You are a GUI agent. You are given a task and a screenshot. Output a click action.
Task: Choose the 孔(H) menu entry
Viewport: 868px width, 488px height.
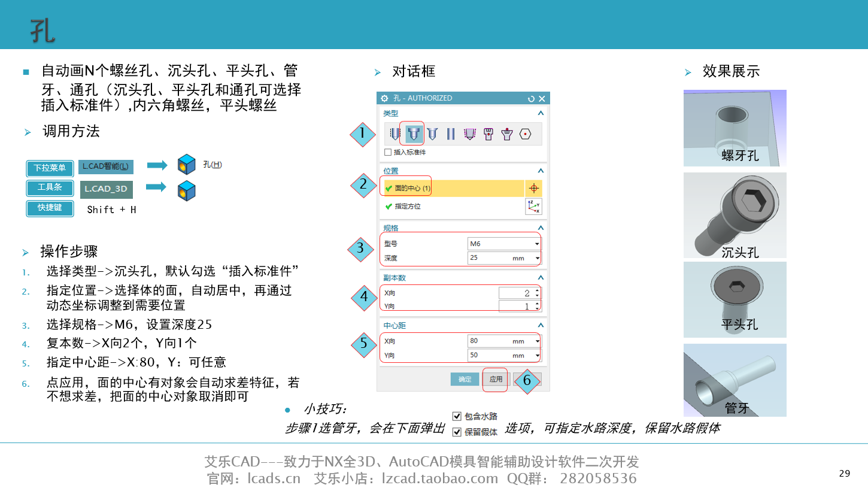pos(213,165)
